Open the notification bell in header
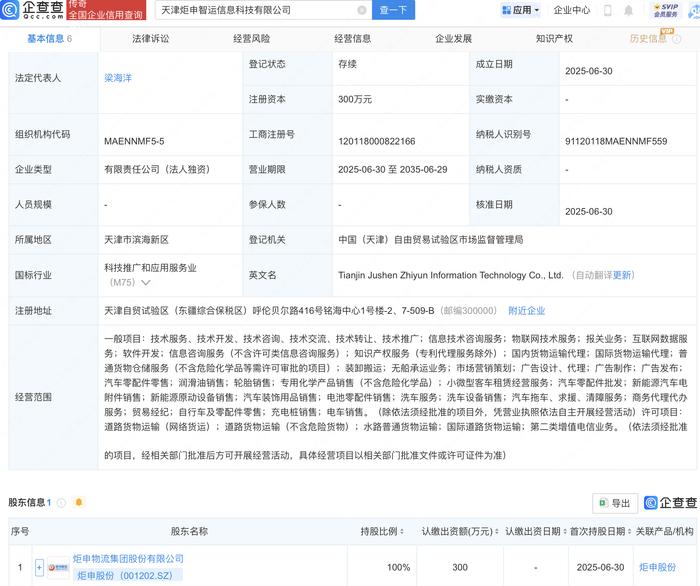 pyautogui.click(x=628, y=10)
